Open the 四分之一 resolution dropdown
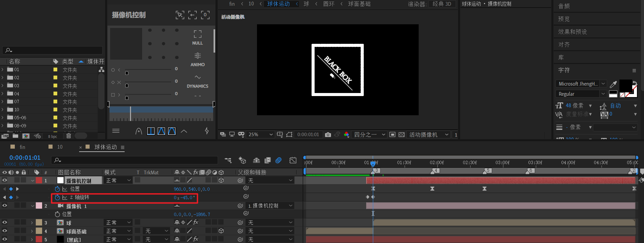Image resolution: width=644 pixels, height=243 pixels. click(x=369, y=134)
